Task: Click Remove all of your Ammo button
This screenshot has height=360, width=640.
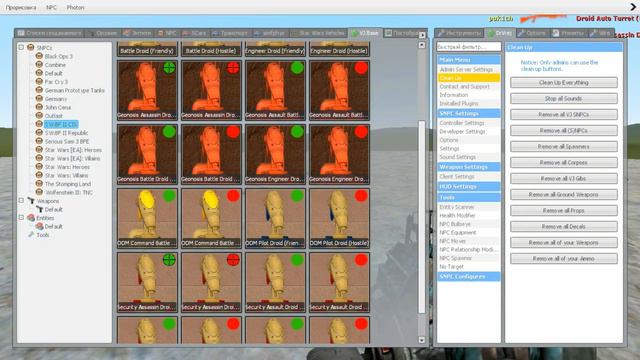Action: [564, 259]
